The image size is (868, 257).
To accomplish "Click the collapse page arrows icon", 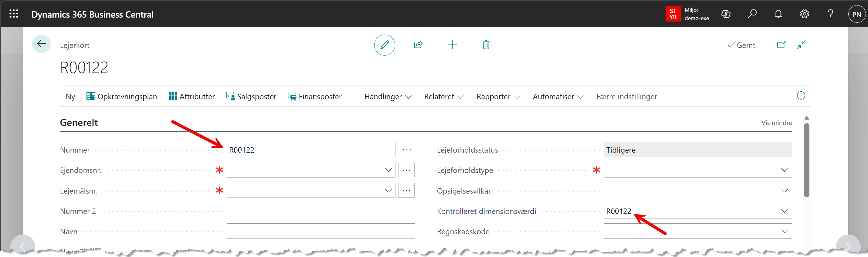I will (801, 45).
